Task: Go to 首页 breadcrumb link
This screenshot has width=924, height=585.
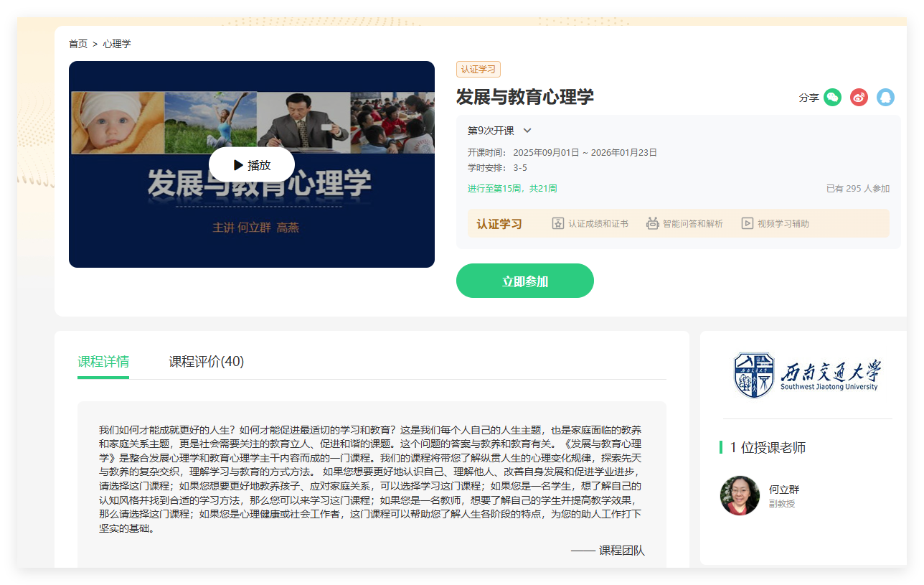Action: (x=78, y=44)
